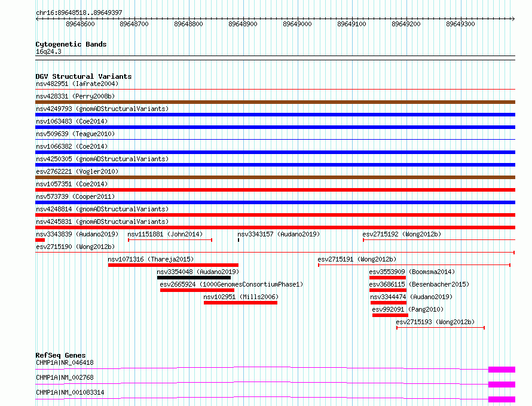Click the 89649300 ruler position label
This screenshot has height=406, width=532.
(x=460, y=24)
